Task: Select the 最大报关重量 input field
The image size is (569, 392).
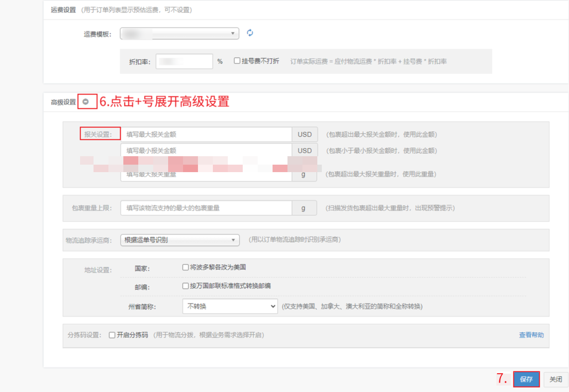Action: (x=206, y=175)
